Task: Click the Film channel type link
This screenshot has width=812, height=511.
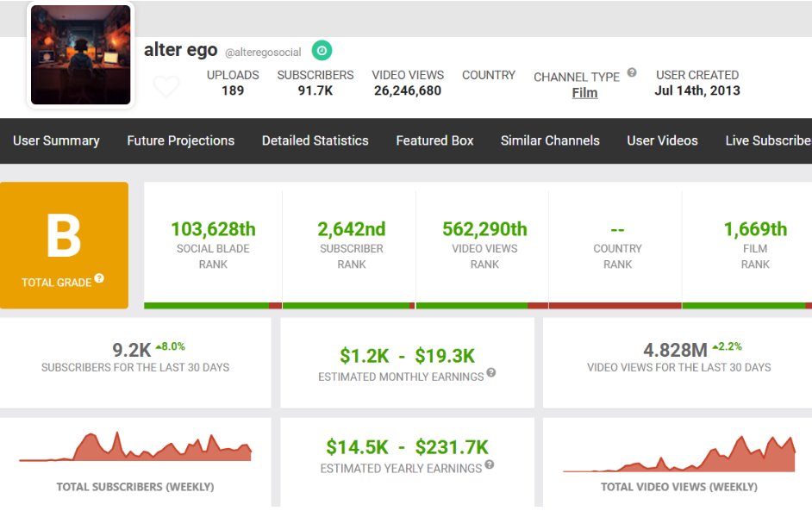Action: coord(584,93)
